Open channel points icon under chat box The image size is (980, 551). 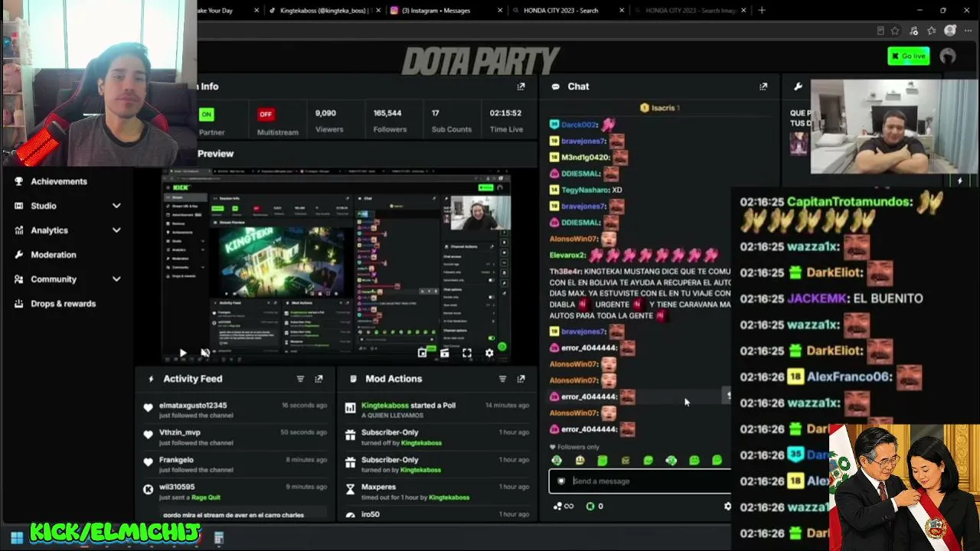click(x=557, y=506)
